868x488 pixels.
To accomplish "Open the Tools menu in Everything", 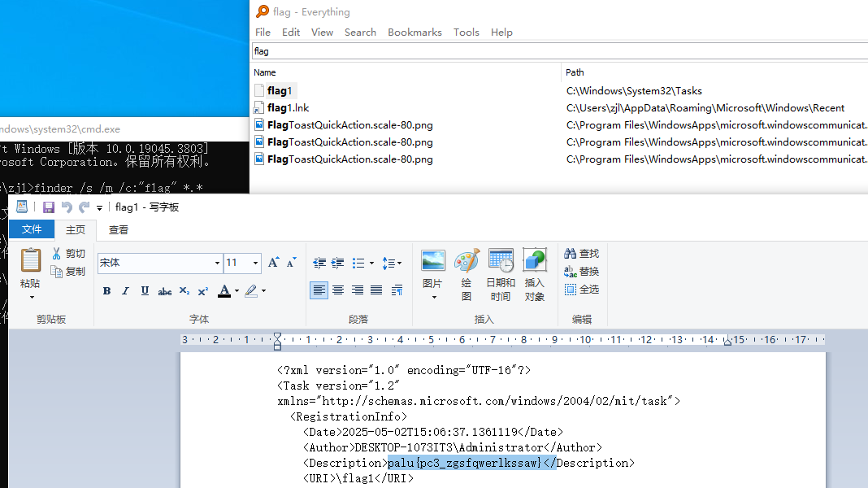I will point(467,33).
